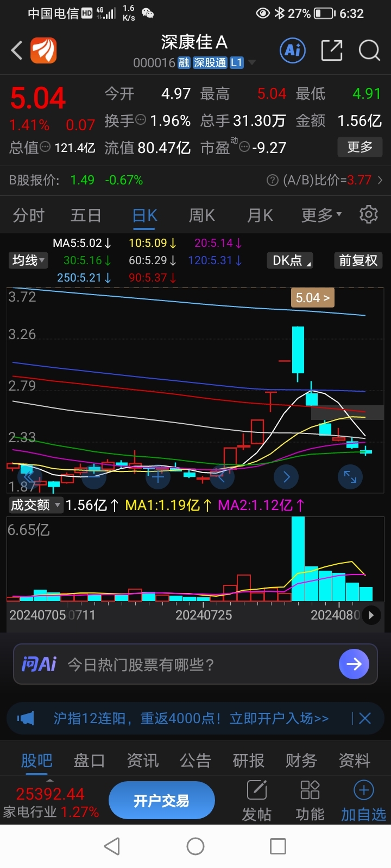This screenshot has height=868, width=391.
Task: Tap the megaphone announcement icon
Action: point(26,718)
